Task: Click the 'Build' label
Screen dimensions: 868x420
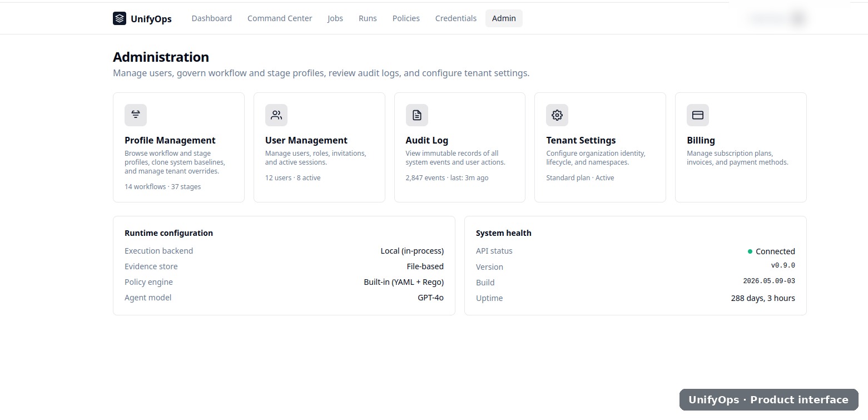Action: click(485, 283)
